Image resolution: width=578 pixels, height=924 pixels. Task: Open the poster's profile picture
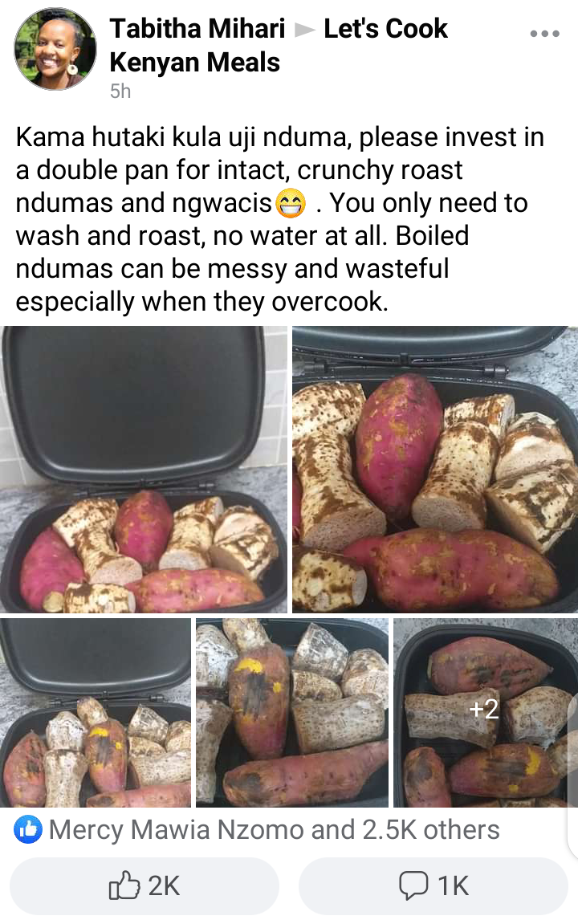coord(55,50)
